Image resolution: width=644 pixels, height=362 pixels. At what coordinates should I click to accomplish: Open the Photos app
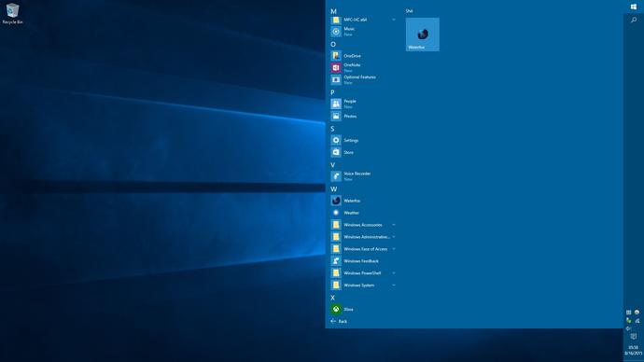(x=363, y=116)
